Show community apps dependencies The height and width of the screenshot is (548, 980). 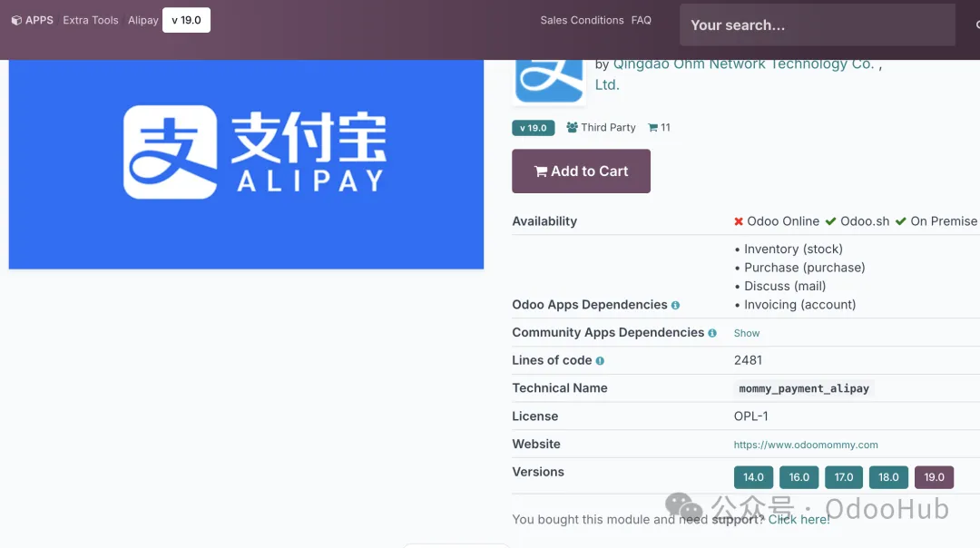click(746, 333)
